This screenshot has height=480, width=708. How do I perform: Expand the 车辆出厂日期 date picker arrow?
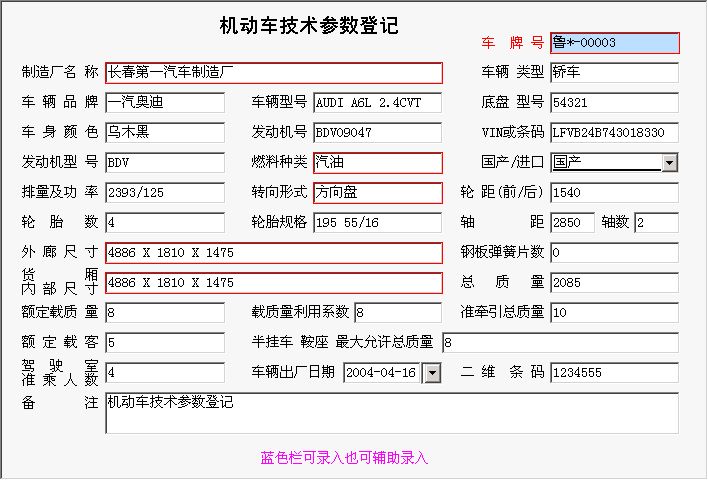(432, 373)
